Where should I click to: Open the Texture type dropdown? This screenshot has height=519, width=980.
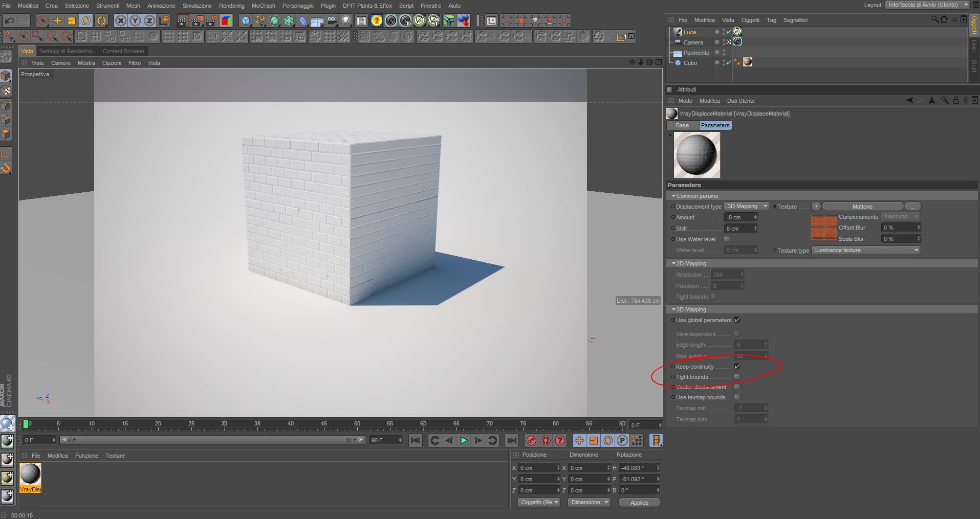(865, 251)
